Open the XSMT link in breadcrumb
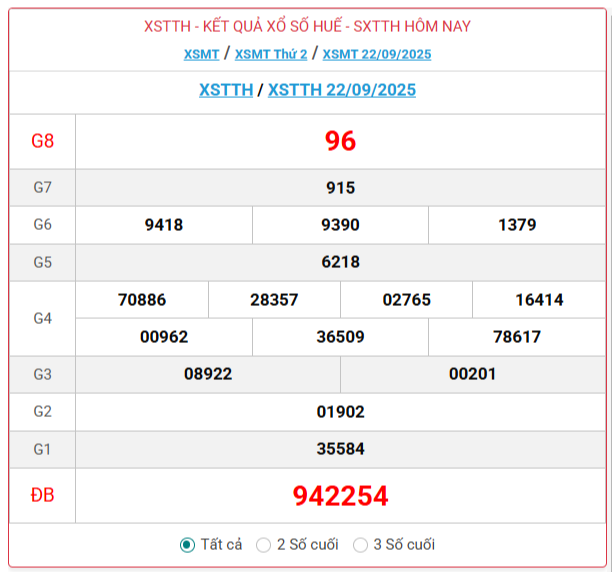Screen dimensions: 612x572 [x=201, y=54]
